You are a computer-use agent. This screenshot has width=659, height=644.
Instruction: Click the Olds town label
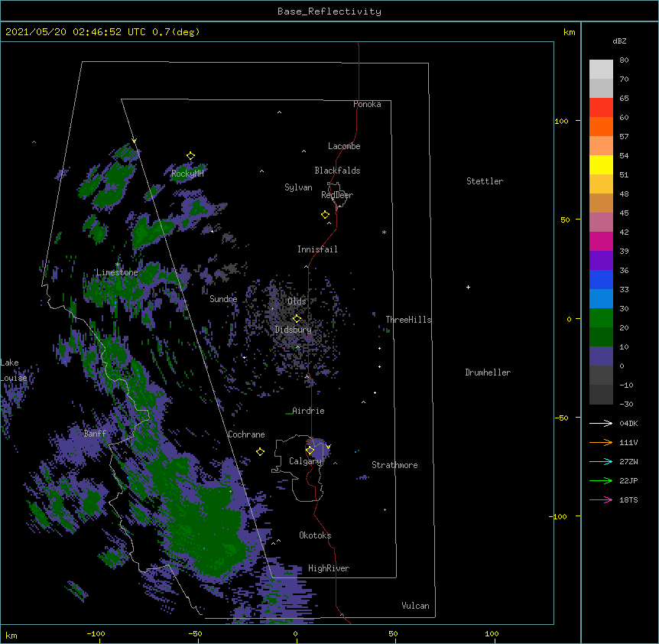point(297,301)
